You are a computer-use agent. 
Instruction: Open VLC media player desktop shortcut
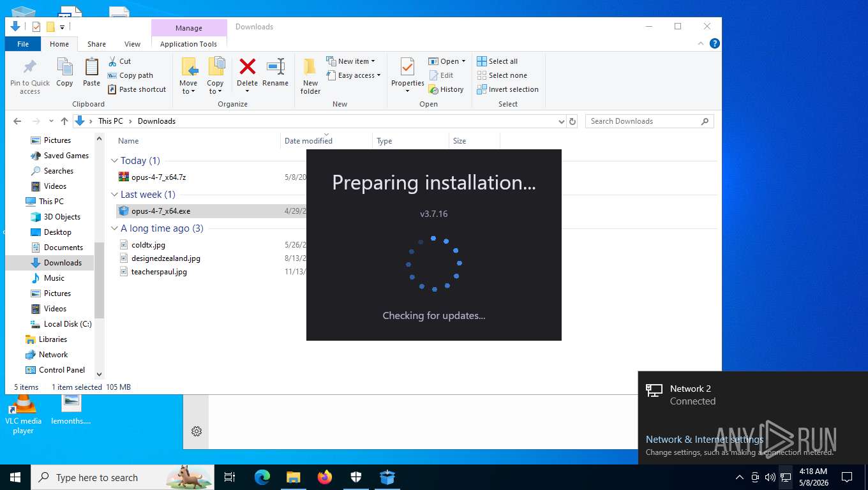[23, 415]
